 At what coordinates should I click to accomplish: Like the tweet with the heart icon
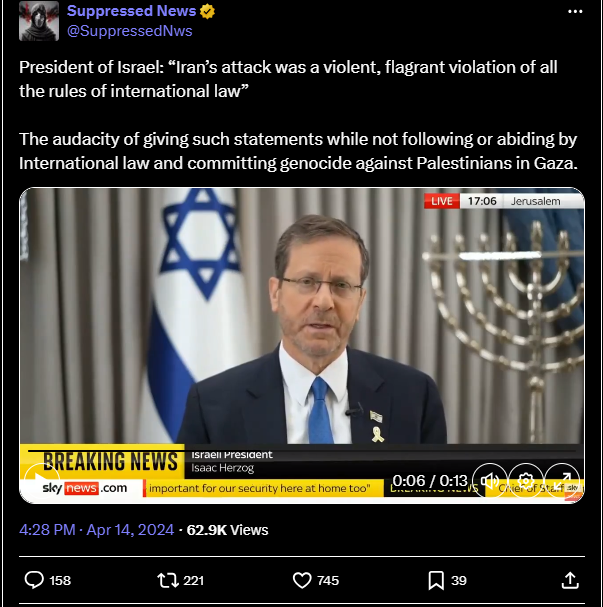pyautogui.click(x=302, y=580)
